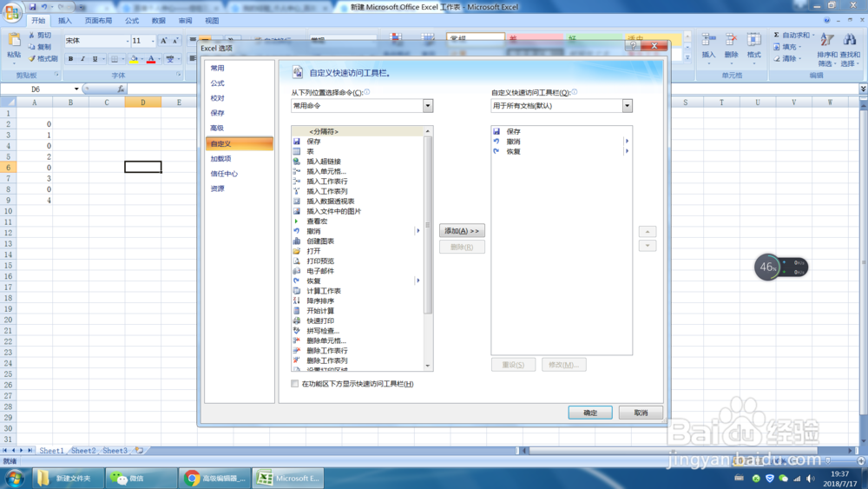Open the 从下列位置选择命令 dropdown
This screenshot has height=489, width=868.
[x=427, y=106]
